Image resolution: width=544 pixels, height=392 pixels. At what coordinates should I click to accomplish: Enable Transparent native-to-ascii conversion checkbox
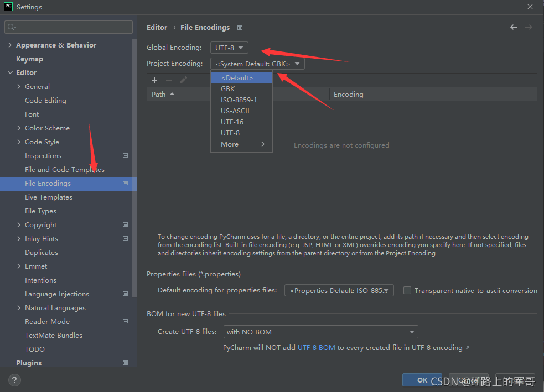point(407,290)
